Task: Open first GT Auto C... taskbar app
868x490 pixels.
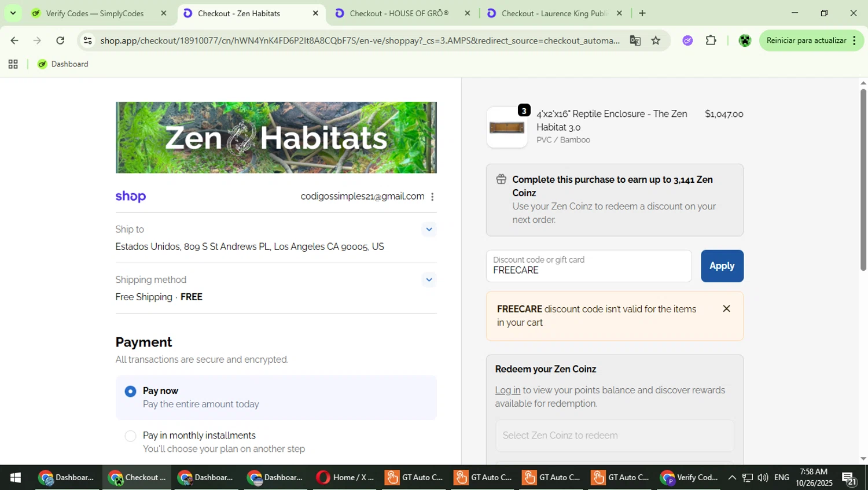Action: tap(415, 478)
